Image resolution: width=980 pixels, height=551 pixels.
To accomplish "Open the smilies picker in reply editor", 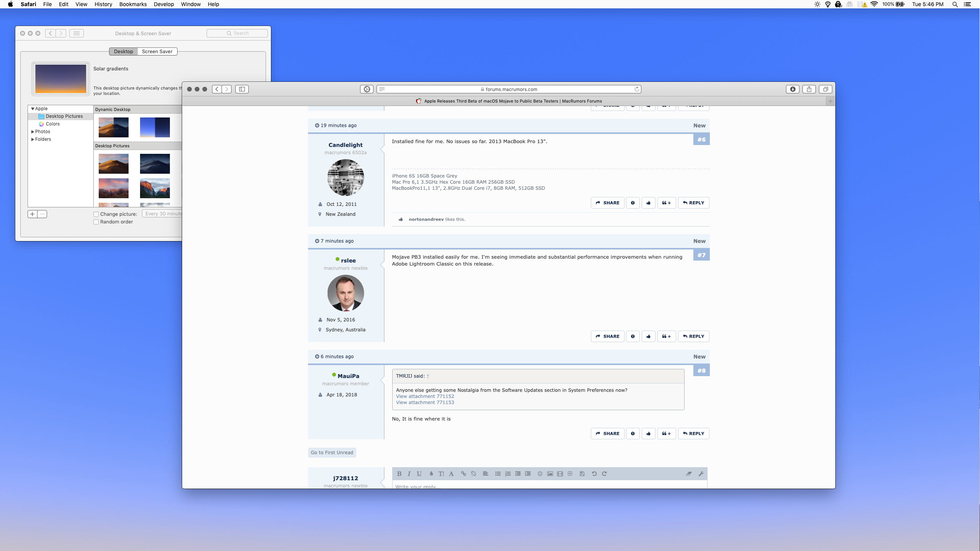I will click(x=540, y=474).
